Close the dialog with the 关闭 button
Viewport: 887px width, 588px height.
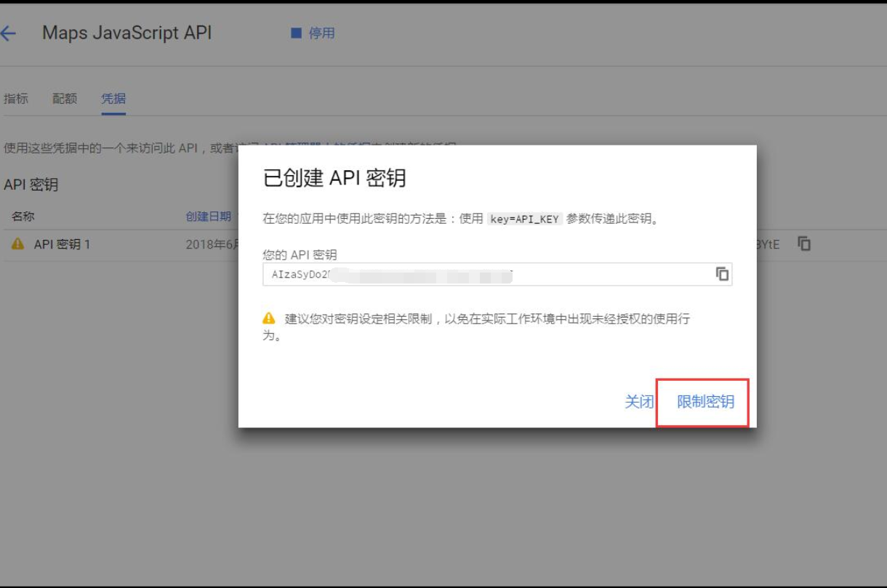pyautogui.click(x=639, y=402)
